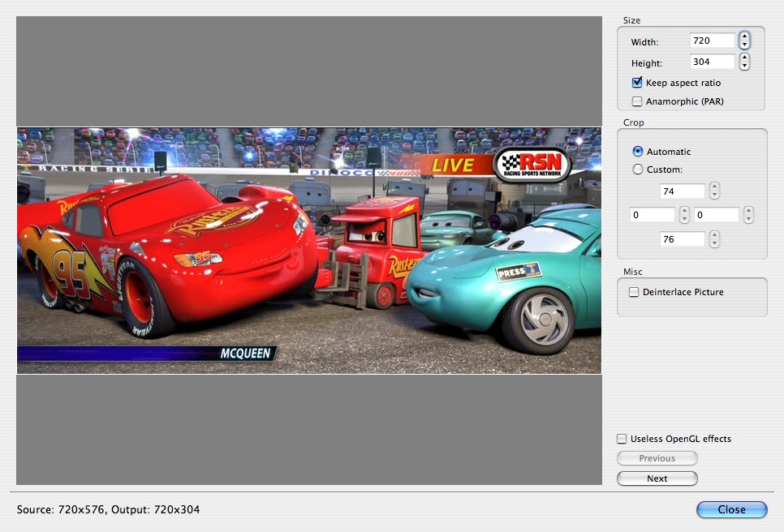Image resolution: width=784 pixels, height=532 pixels.
Task: Close the picture settings window
Action: tap(731, 509)
